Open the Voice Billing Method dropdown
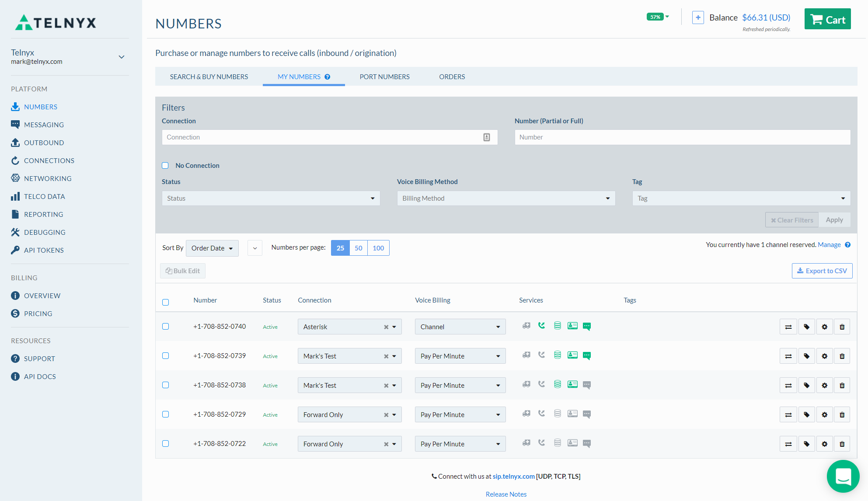Viewport: 868px width, 501px height. tap(505, 198)
